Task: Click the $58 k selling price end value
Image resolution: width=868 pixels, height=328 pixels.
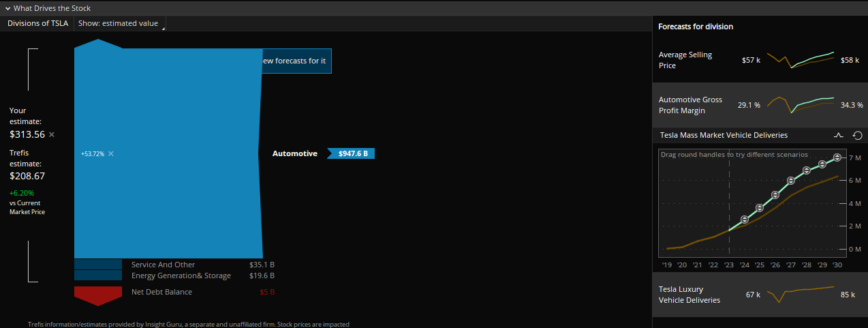Action: tap(850, 60)
